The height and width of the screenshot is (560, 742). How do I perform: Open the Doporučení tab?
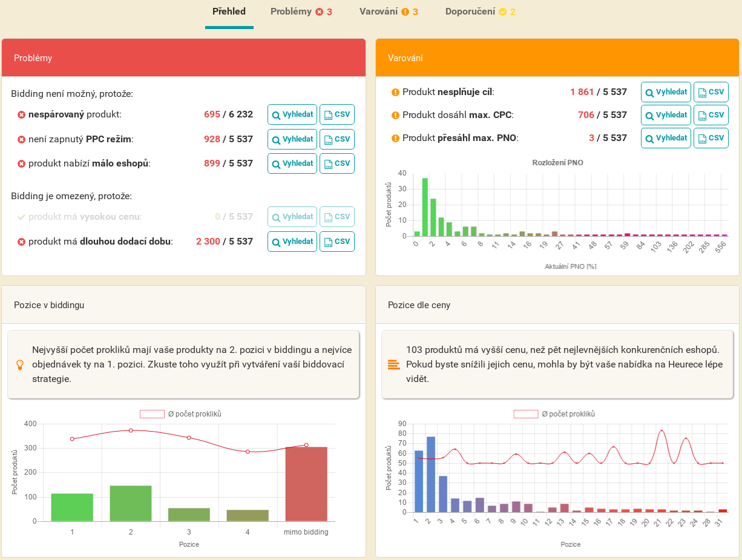point(480,12)
